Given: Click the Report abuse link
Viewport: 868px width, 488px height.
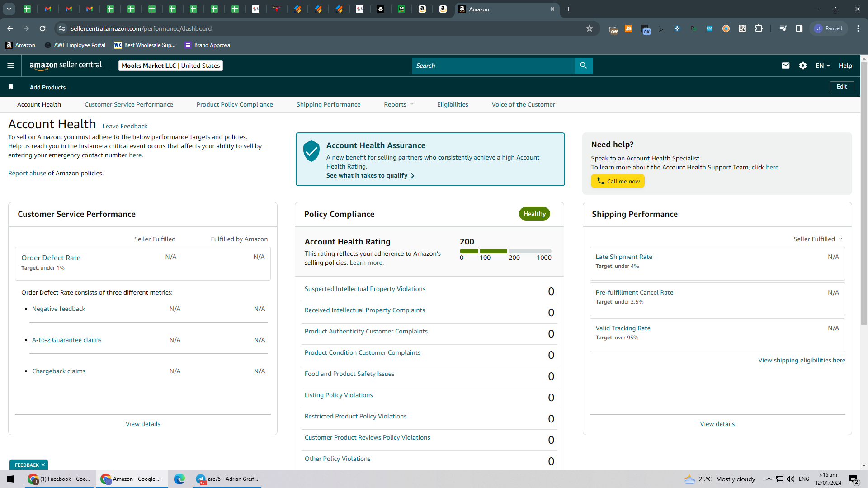Looking at the screenshot, I should [x=27, y=173].
